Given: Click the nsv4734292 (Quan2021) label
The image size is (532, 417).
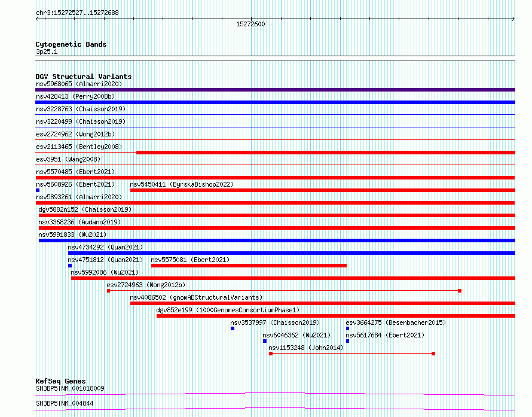Looking at the screenshot, I should [x=105, y=247].
